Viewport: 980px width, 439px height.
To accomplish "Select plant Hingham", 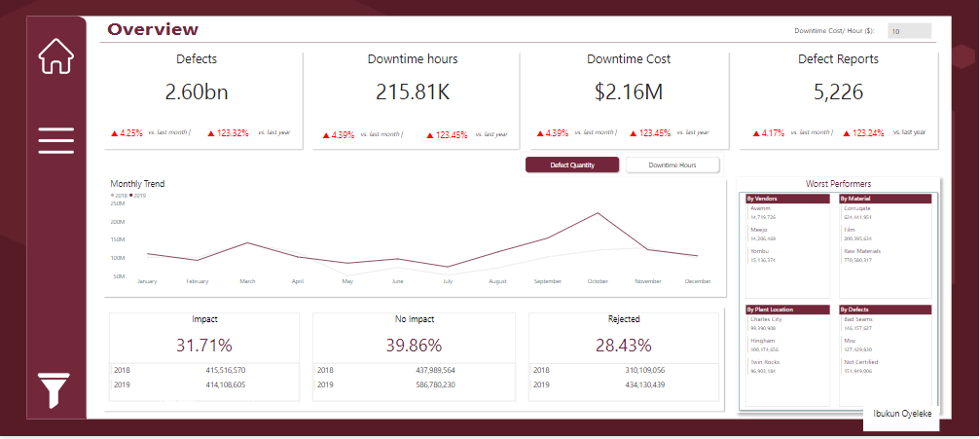I will (761, 341).
